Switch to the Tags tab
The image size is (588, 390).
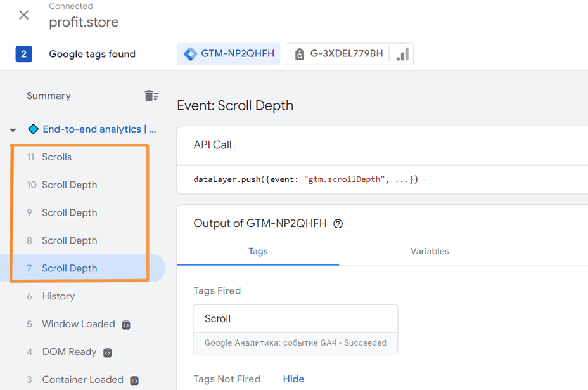click(x=258, y=251)
